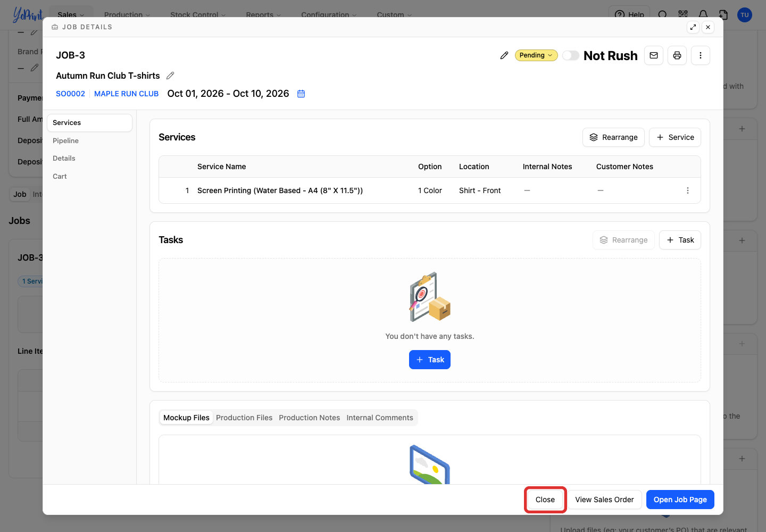Viewport: 766px width, 532px height.
Task: Follow the MAPLE RUN CLUB customer link
Action: [126, 94]
